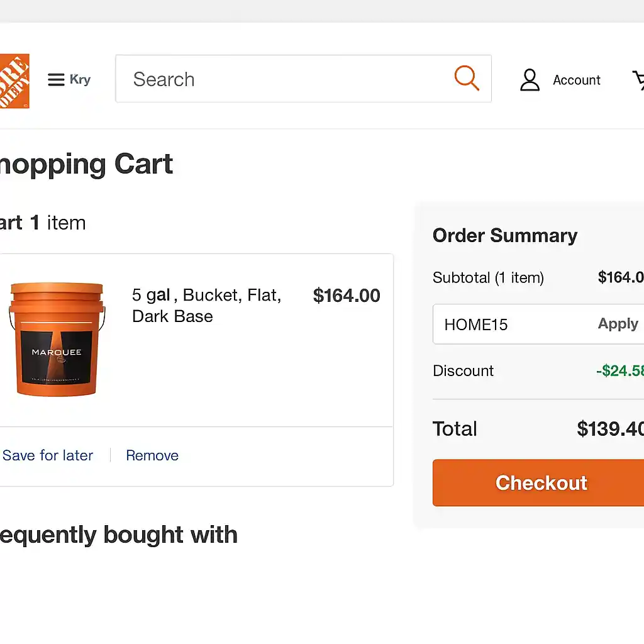The height and width of the screenshot is (644, 644).
Task: Open the product title '5 gal, Bucket, Flat, Dark Base'
Action: (x=206, y=306)
